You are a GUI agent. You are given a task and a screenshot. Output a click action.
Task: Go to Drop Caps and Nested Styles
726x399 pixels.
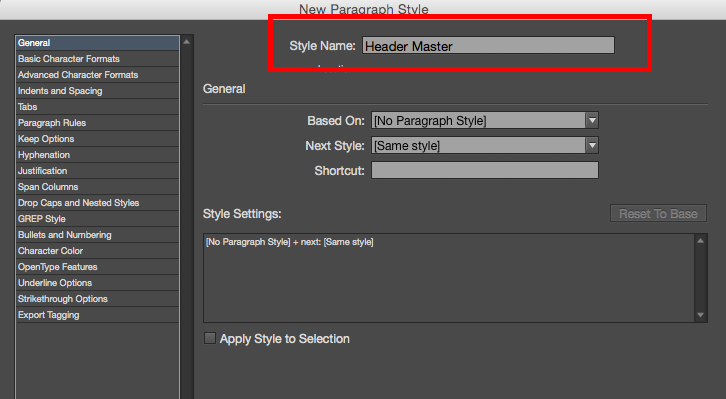97,203
